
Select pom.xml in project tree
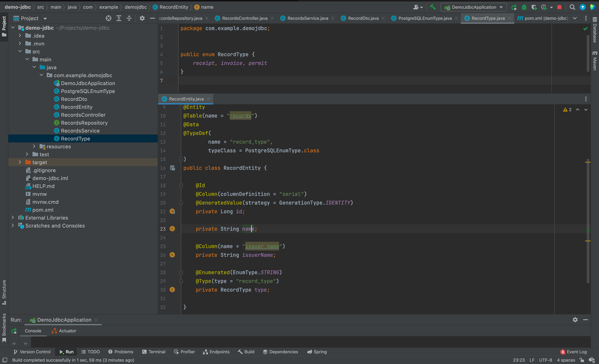point(43,209)
